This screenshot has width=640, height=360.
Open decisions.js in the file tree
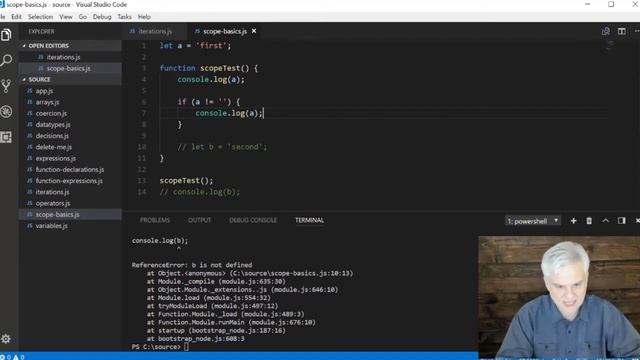(70, 136)
